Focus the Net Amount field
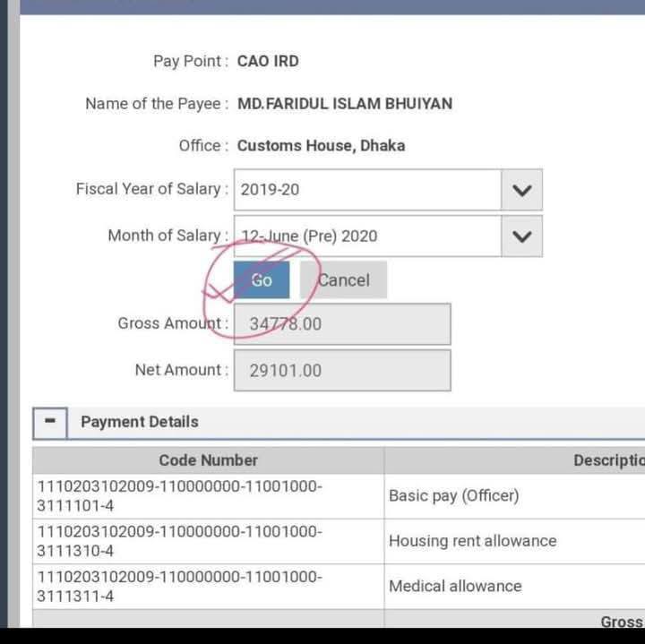The height and width of the screenshot is (644, 645). coord(342,371)
